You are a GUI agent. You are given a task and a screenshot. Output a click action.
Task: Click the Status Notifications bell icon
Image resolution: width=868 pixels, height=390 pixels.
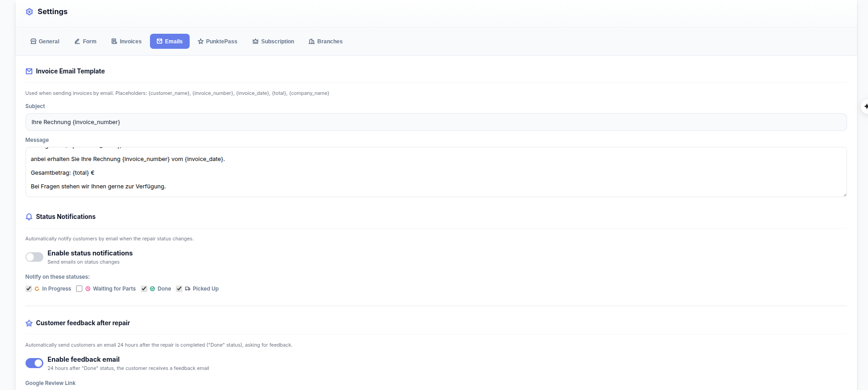(x=29, y=217)
